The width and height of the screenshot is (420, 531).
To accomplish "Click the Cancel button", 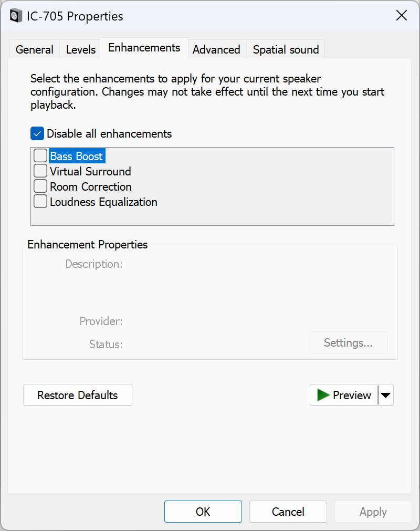I will click(288, 512).
